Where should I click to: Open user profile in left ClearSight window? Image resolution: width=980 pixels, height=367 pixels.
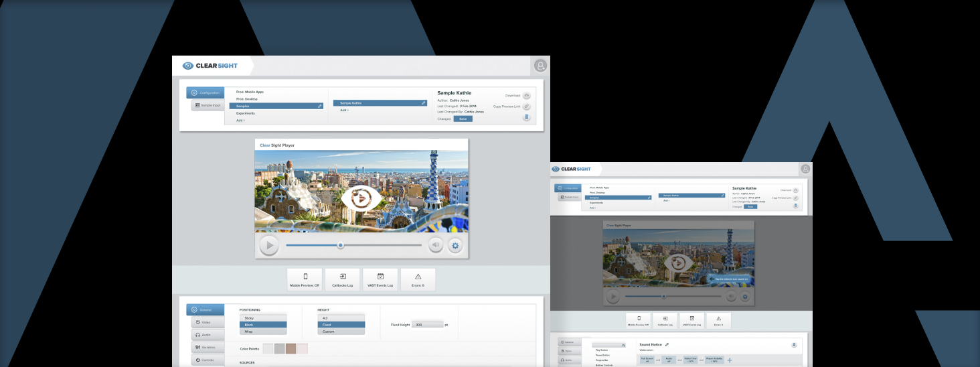coord(540,66)
